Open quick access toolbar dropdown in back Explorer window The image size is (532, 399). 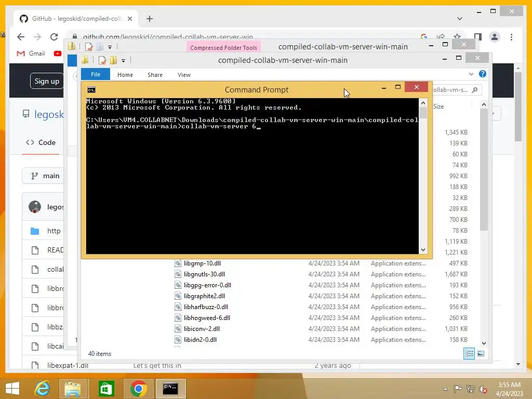(x=110, y=47)
